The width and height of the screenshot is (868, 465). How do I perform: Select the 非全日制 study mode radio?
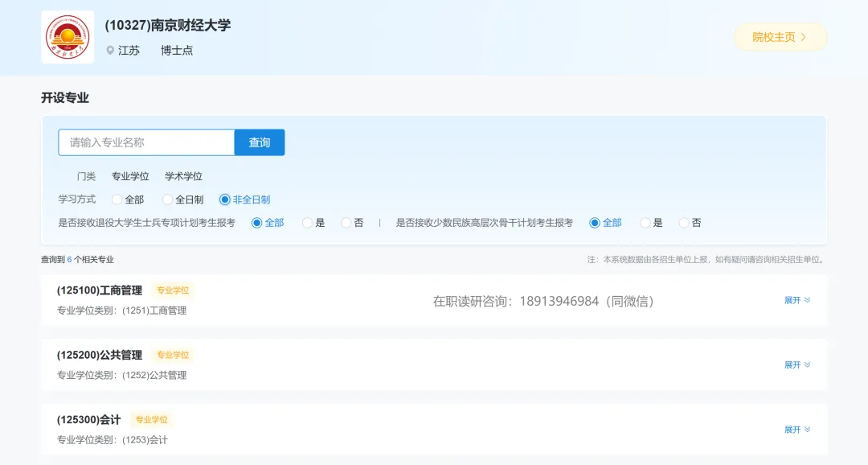[225, 200]
